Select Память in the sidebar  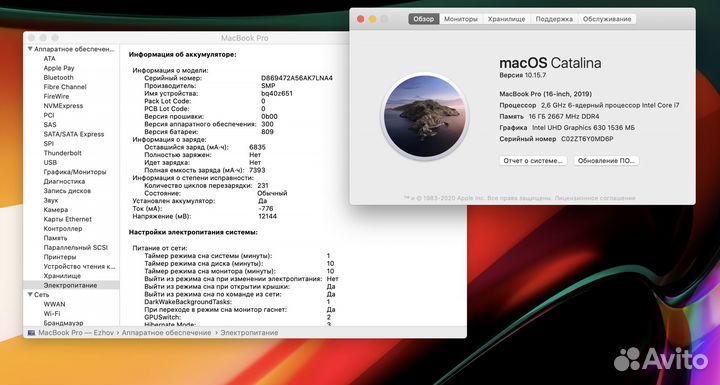[55, 238]
